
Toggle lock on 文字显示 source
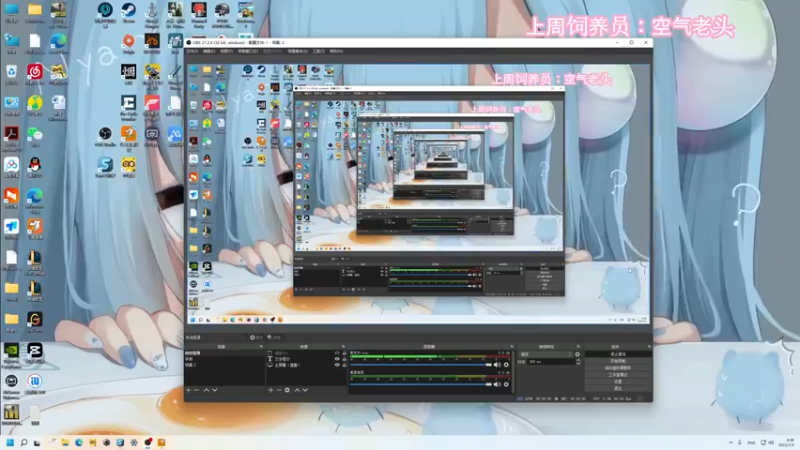pyautogui.click(x=344, y=359)
